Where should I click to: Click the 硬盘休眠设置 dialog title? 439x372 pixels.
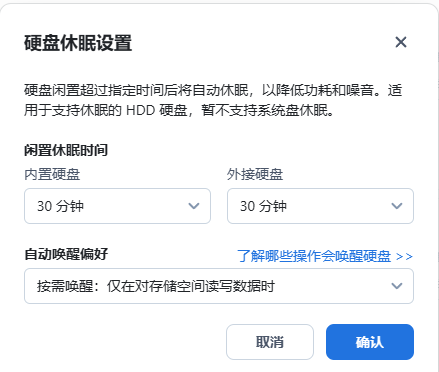point(78,43)
